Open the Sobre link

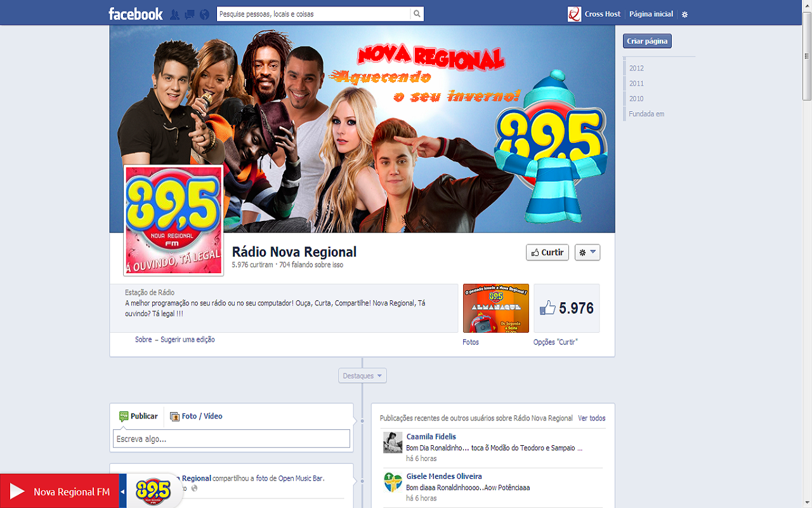pyautogui.click(x=143, y=340)
